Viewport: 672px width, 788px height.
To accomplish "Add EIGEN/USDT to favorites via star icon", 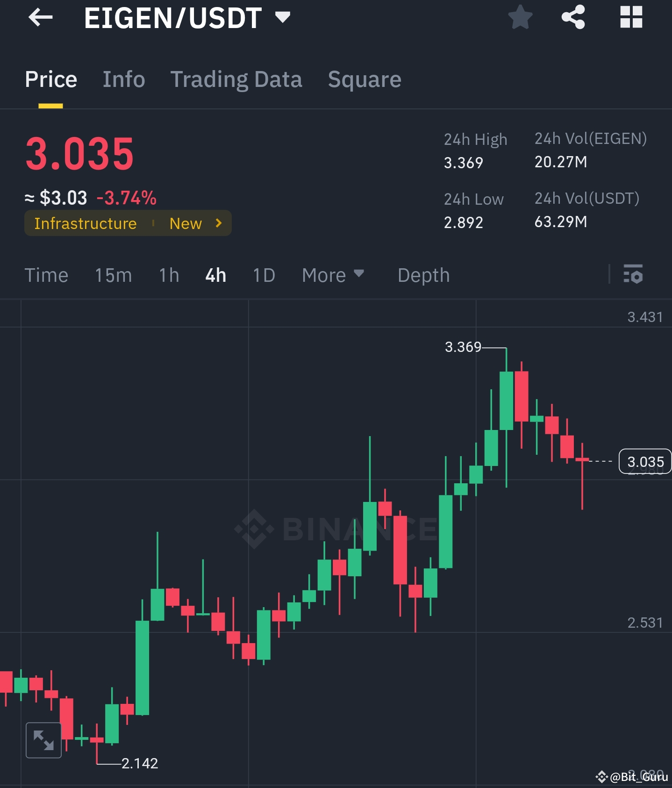I will [x=520, y=18].
